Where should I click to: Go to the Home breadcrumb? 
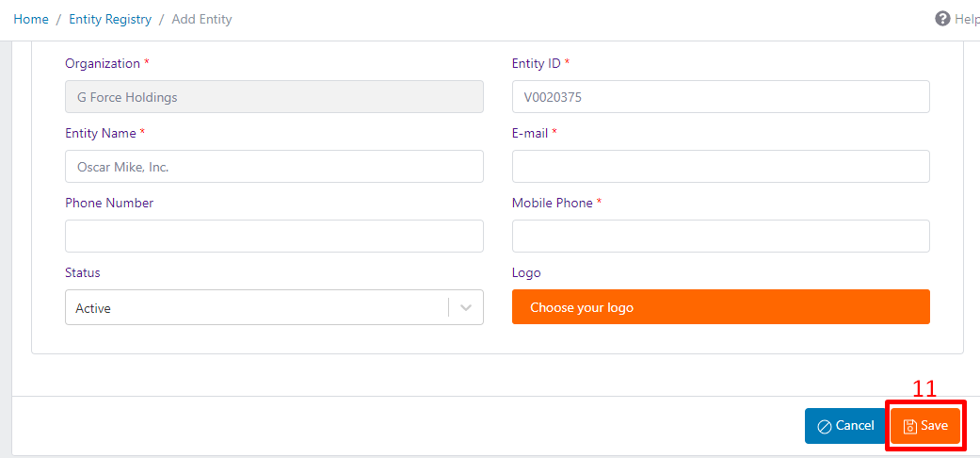(x=31, y=20)
